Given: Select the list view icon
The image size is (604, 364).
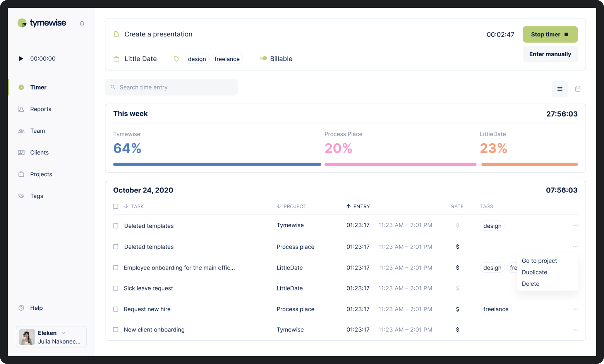Looking at the screenshot, I should tap(559, 89).
